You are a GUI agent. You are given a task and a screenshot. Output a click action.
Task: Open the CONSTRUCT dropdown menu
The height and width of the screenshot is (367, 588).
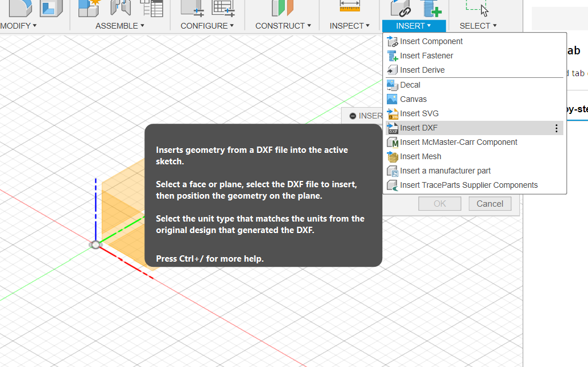283,26
